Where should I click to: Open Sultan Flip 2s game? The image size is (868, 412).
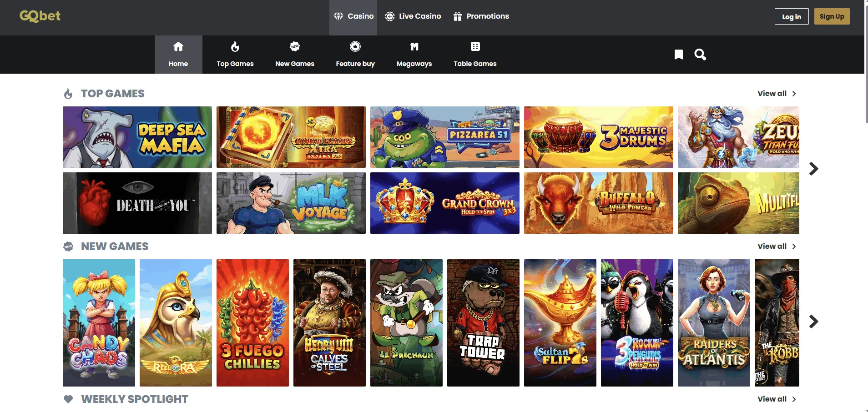pyautogui.click(x=560, y=323)
